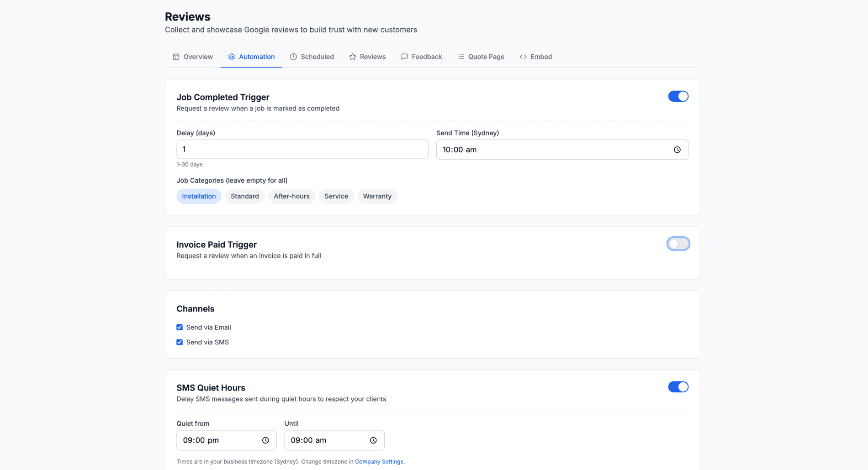Uncheck Send via SMS
The height and width of the screenshot is (470, 868).
click(x=180, y=342)
